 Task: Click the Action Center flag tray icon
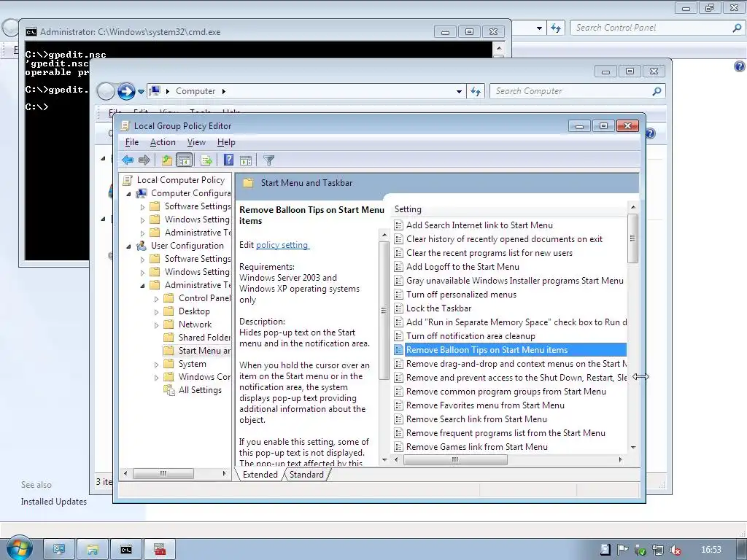tap(623, 550)
